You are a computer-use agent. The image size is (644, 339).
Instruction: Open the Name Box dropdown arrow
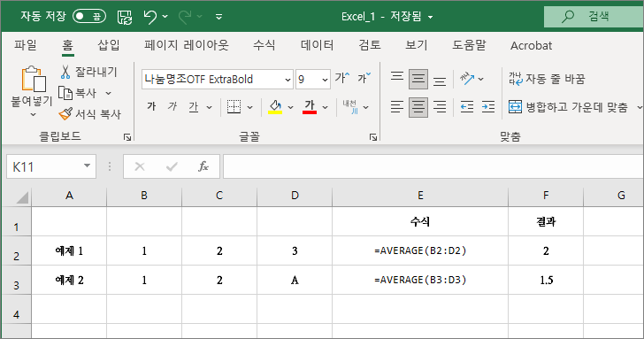pyautogui.click(x=87, y=166)
